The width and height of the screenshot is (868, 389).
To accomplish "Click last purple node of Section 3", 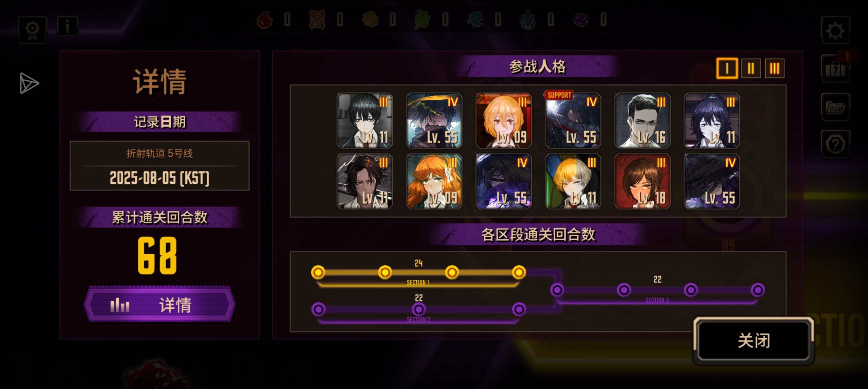I will (x=758, y=290).
